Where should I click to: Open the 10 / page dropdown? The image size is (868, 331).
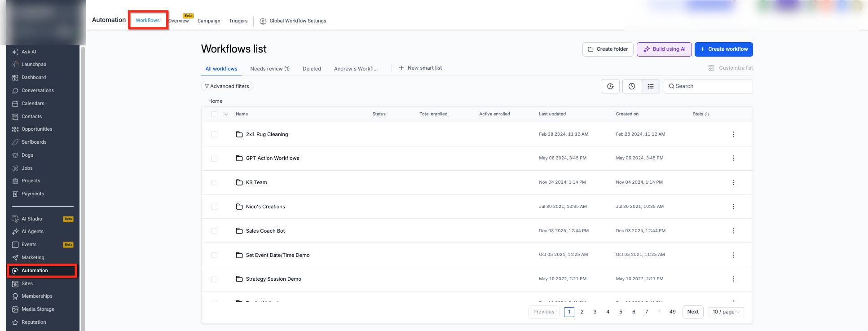point(726,312)
